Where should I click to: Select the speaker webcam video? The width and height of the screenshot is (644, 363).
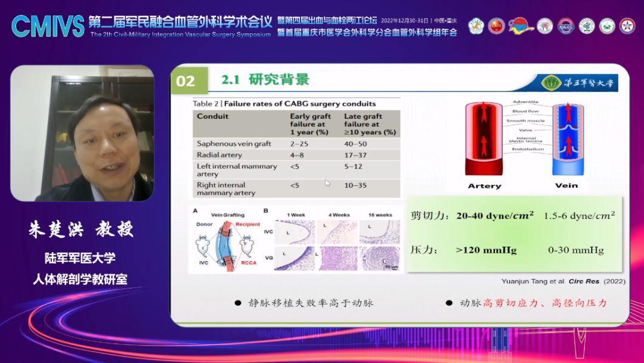point(82,133)
